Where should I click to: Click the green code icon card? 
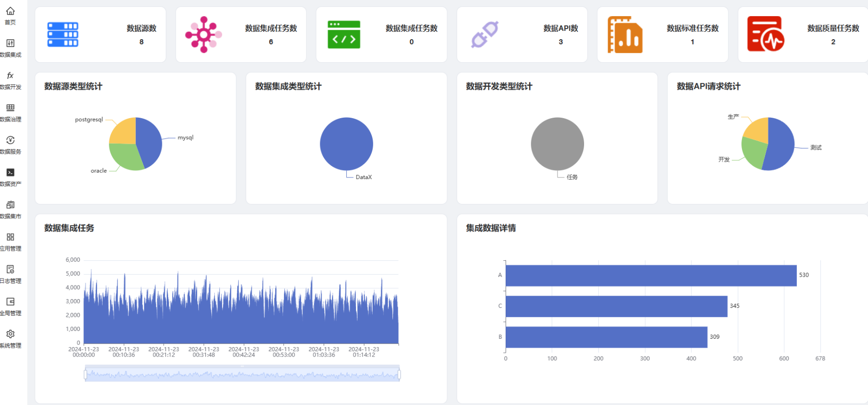click(344, 35)
